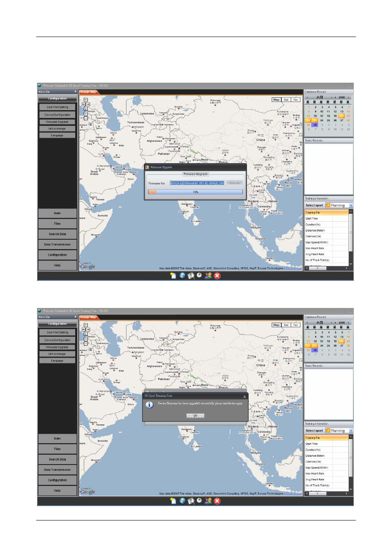Click the users icon in bottom screenshot toolbar
392x555 pixels.
(208, 501)
